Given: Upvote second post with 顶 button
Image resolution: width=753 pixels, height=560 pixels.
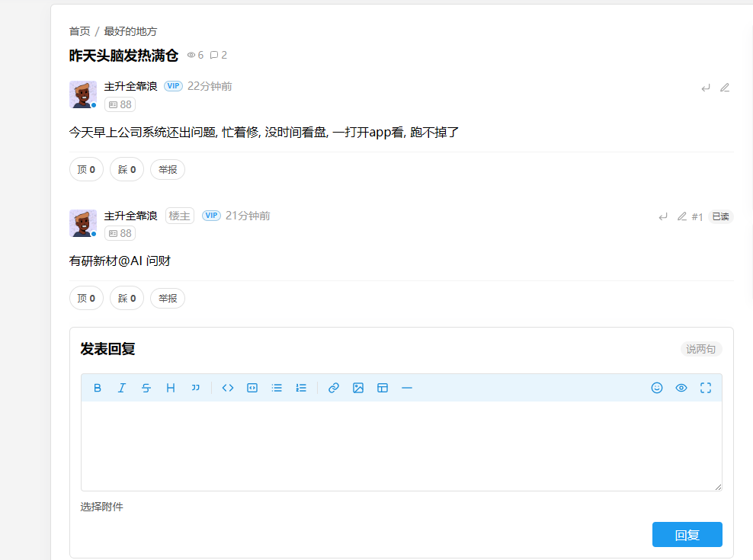Looking at the screenshot, I should [86, 298].
